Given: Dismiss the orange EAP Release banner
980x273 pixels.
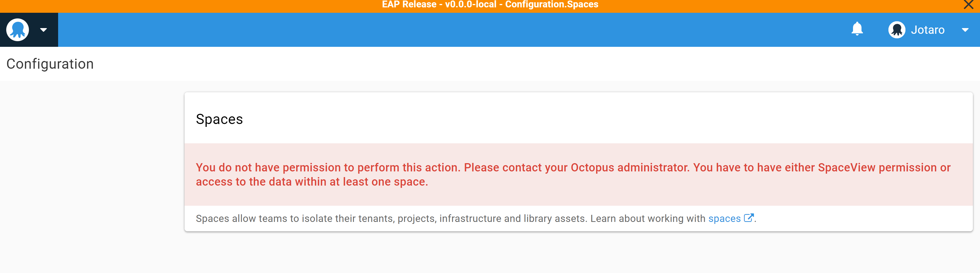Looking at the screenshot, I should pos(968,5).
